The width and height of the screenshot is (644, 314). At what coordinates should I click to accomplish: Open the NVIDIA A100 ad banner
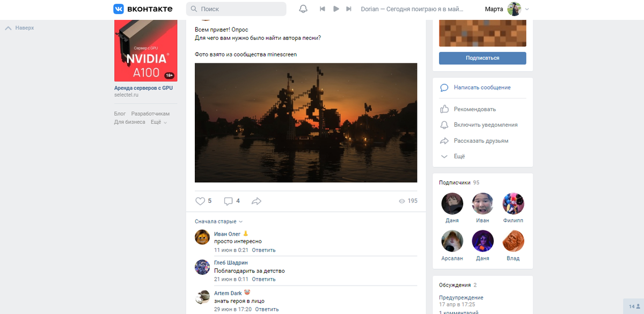click(145, 51)
